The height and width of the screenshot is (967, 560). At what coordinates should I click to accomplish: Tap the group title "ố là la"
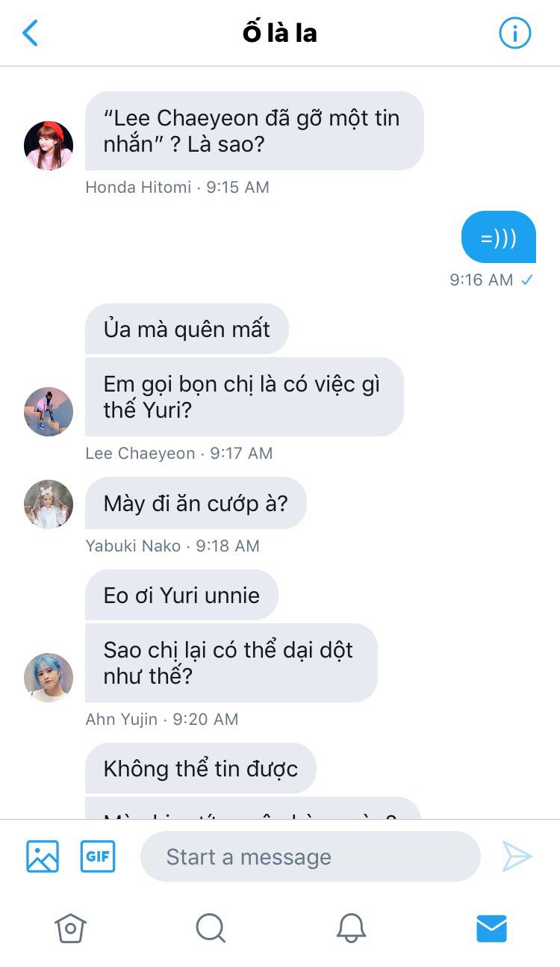[x=280, y=33]
